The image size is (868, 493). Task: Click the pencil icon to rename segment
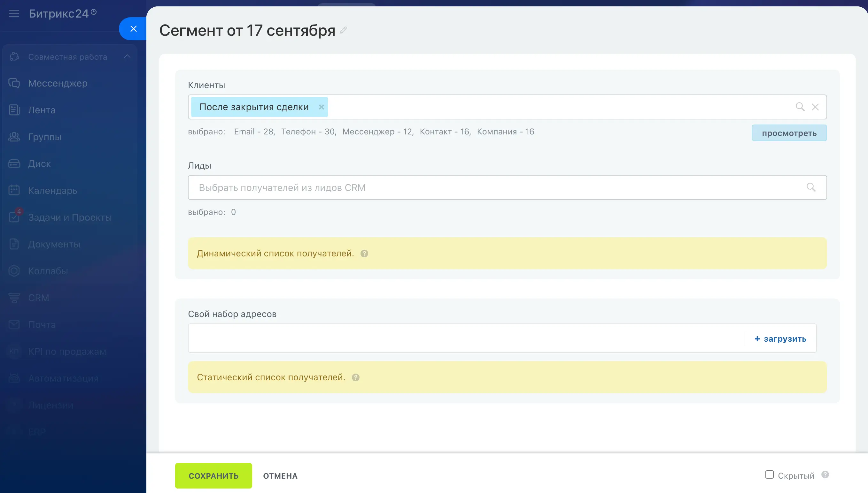coord(343,30)
